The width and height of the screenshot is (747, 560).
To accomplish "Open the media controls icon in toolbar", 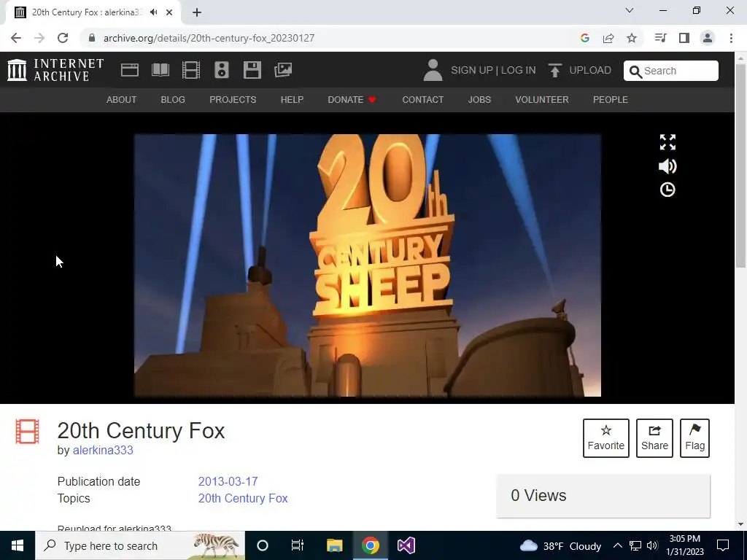I will click(660, 38).
